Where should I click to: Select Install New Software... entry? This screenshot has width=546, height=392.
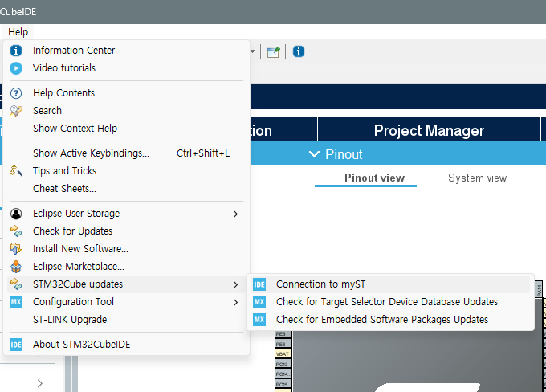(126, 249)
